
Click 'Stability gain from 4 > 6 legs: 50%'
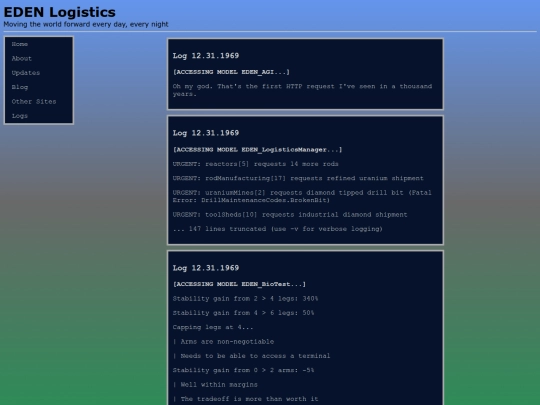(x=243, y=313)
